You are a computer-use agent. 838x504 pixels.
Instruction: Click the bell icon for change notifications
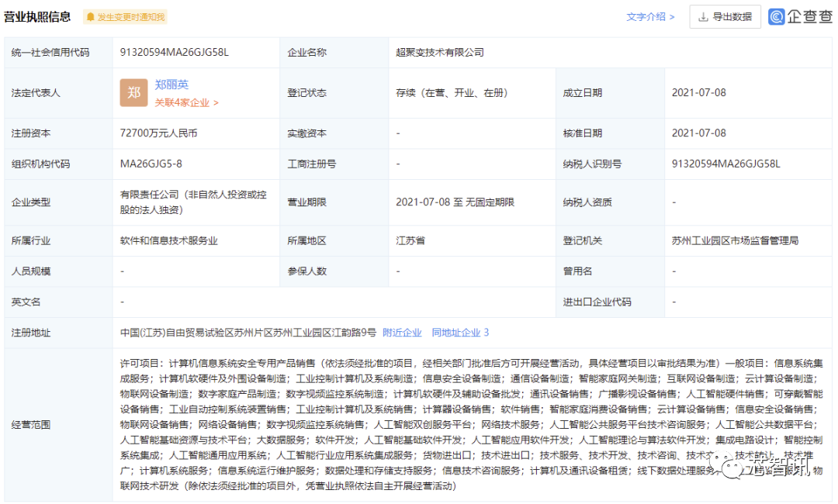91,17
